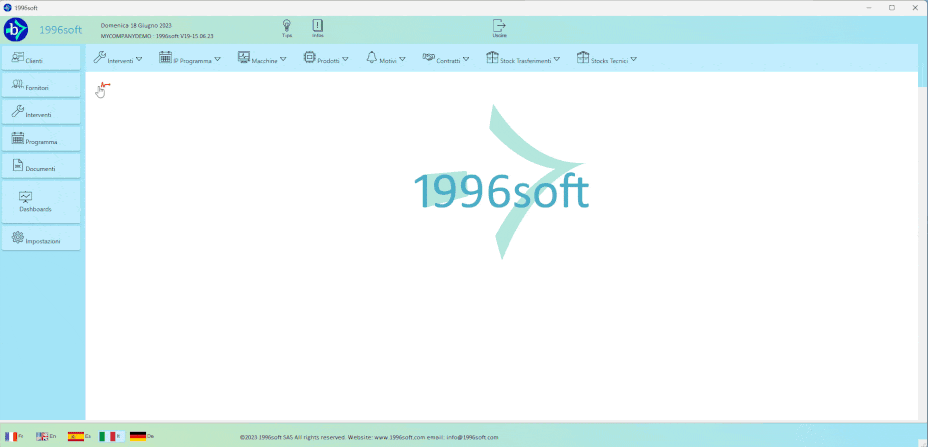928x447 pixels.
Task: Expand the IP Programma dropdown arrow
Action: pos(217,59)
